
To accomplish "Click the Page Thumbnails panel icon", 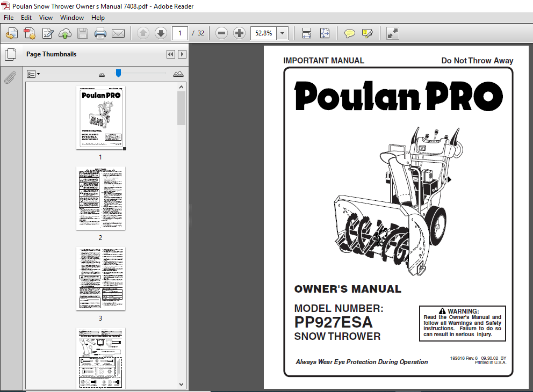I will tap(11, 54).
